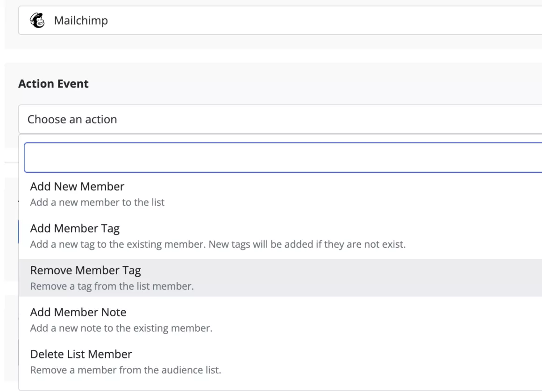Click description 'Add a new member to the list'

click(97, 203)
